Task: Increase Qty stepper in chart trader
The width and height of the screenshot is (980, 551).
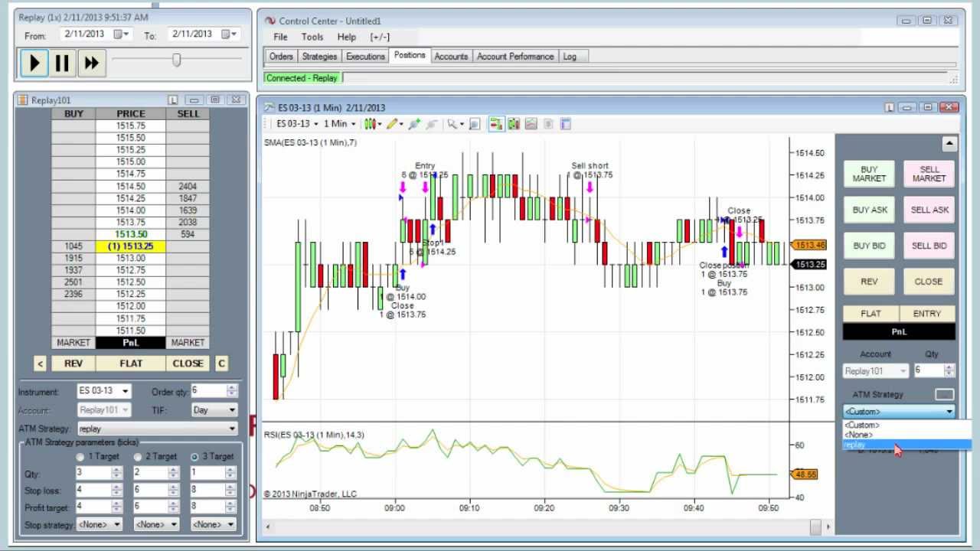Action: point(949,367)
